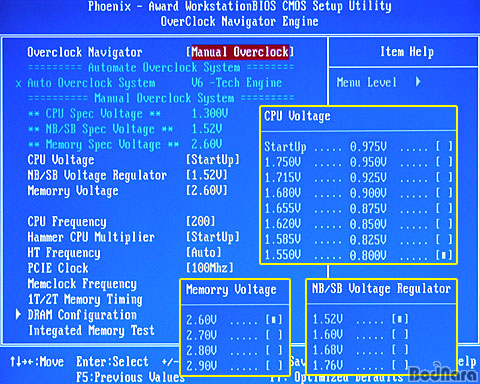The width and height of the screenshot is (480, 384).
Task: Select the radio bracket on the 1.620V row
Action: (x=444, y=224)
